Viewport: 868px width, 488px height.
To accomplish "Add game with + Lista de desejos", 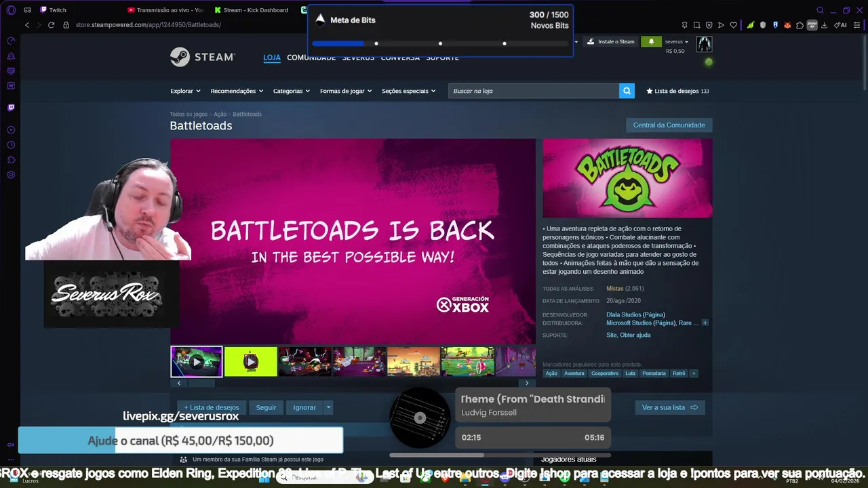I will [x=211, y=407].
